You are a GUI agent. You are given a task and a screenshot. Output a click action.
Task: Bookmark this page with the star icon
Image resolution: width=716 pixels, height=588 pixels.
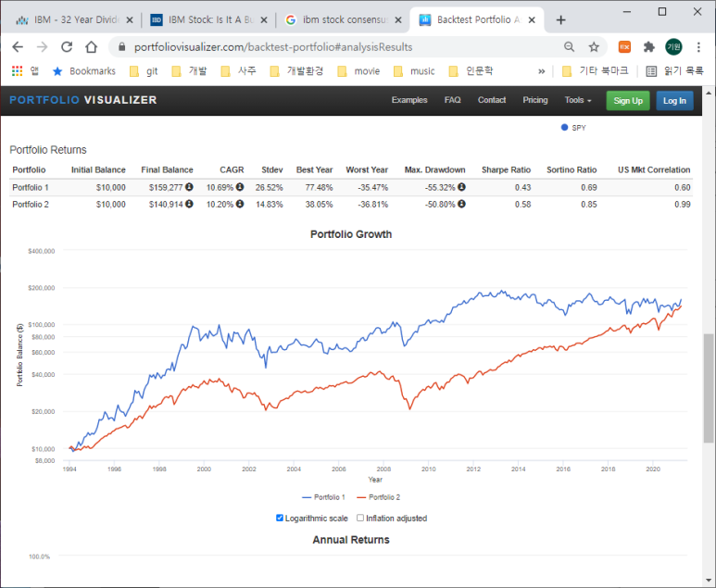594,47
